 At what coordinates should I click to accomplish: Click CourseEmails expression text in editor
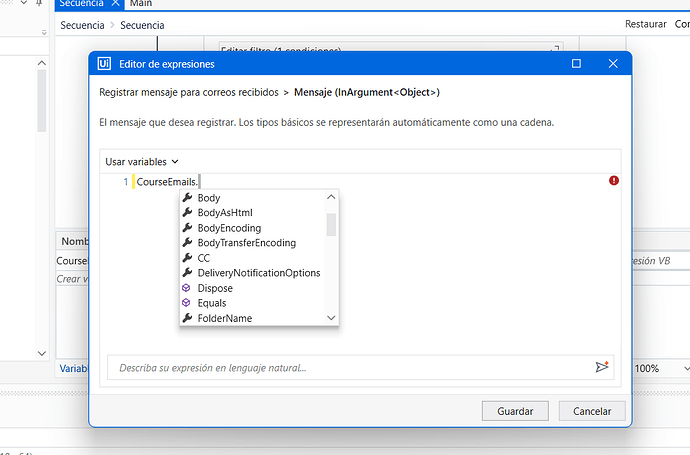pos(167,182)
